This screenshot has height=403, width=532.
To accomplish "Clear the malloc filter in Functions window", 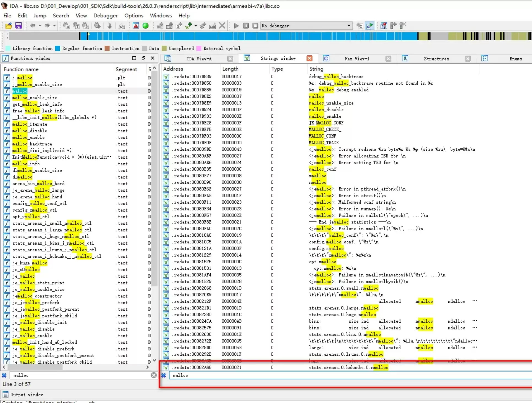I will pyautogui.click(x=154, y=375).
